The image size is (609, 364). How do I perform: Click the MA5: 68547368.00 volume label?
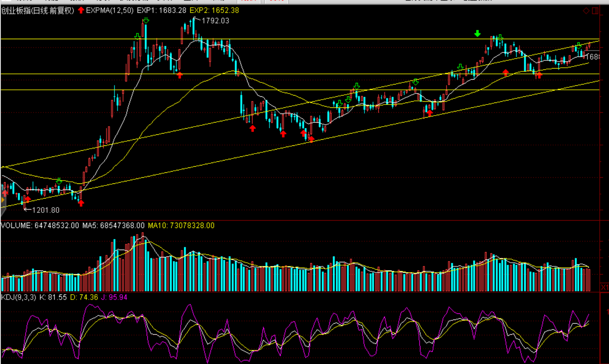point(113,226)
